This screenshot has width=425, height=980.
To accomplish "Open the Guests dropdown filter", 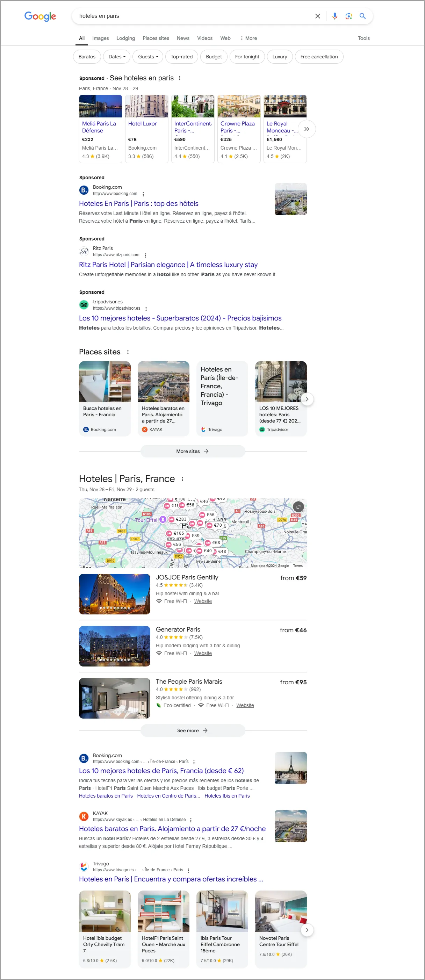I will pos(148,57).
